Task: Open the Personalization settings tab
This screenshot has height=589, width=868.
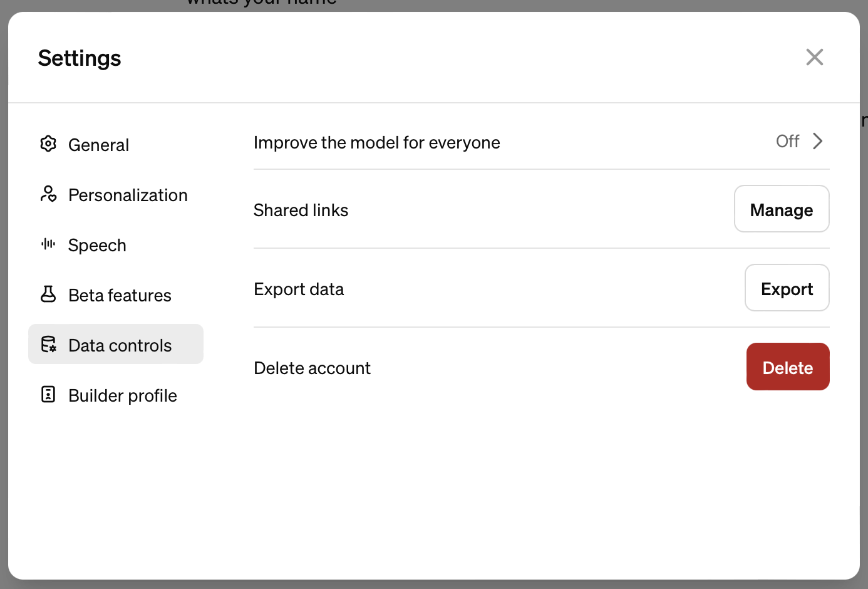Action: click(128, 195)
